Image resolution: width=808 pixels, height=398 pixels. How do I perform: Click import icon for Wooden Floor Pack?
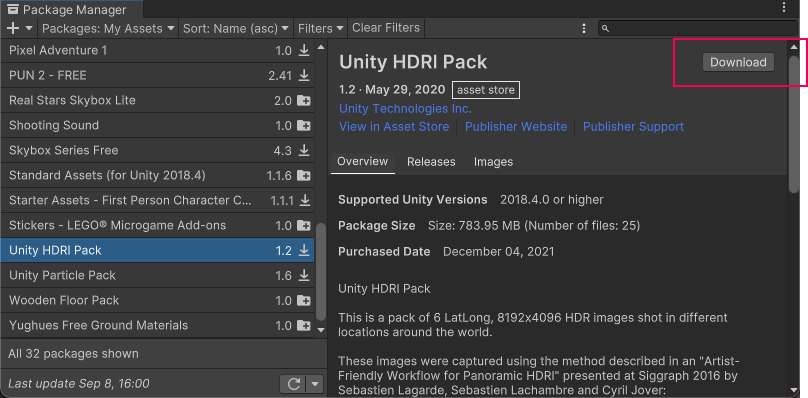[x=305, y=301]
